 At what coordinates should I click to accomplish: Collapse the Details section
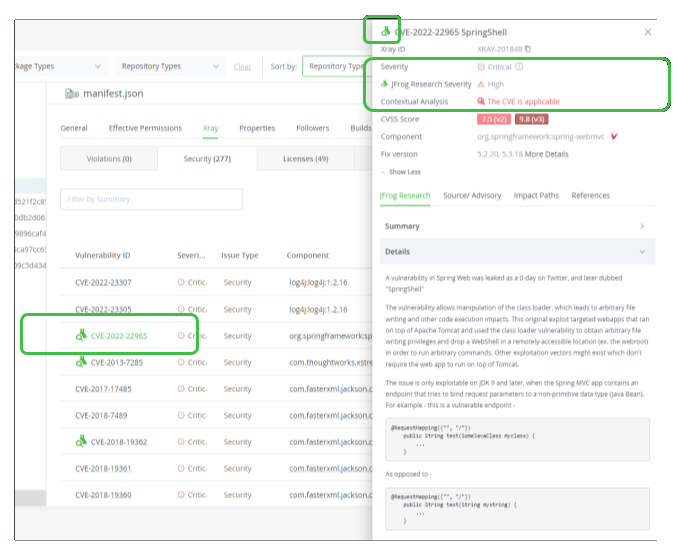[x=641, y=252]
